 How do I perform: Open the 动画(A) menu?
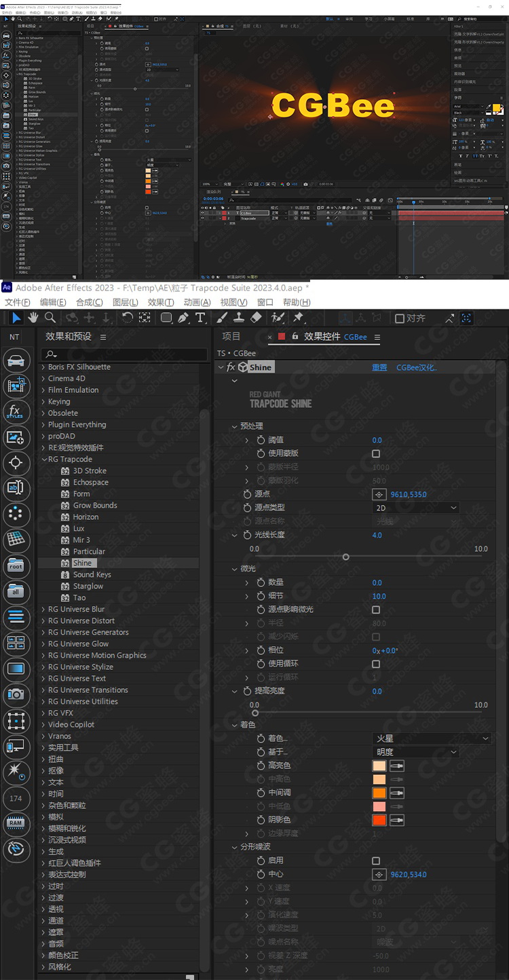pos(197,302)
